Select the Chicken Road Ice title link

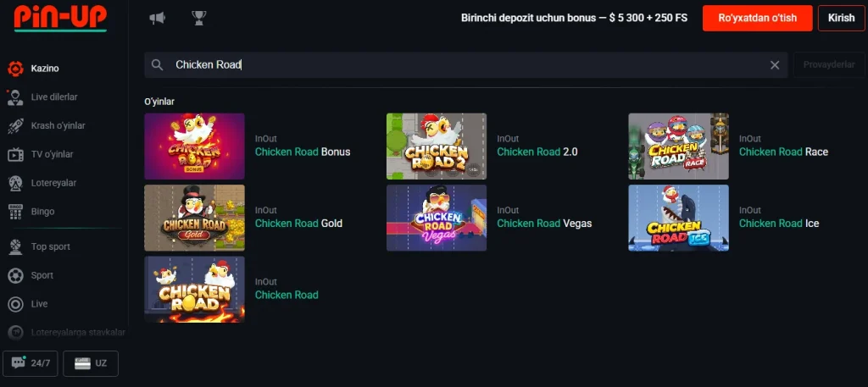click(779, 224)
